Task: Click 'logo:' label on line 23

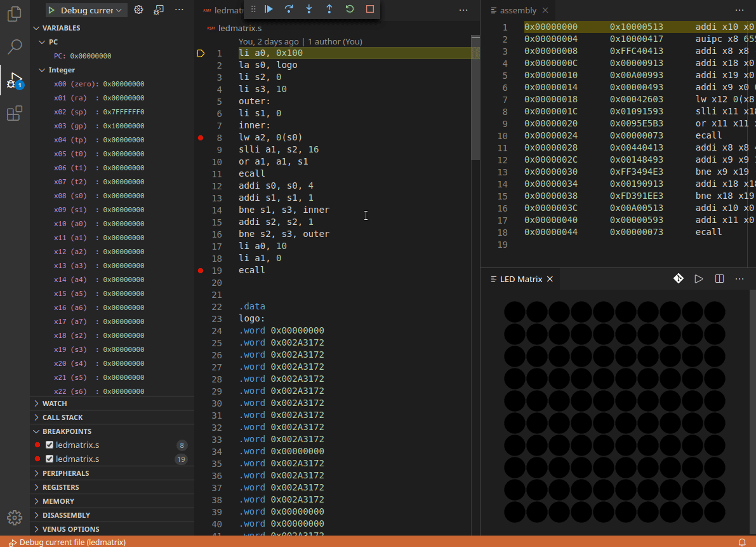Action: click(251, 318)
